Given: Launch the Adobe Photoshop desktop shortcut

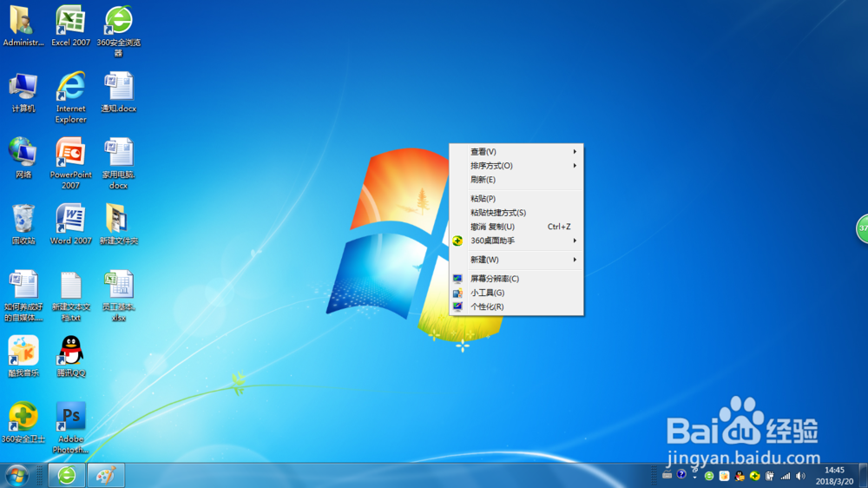Looking at the screenshot, I should 71,427.
